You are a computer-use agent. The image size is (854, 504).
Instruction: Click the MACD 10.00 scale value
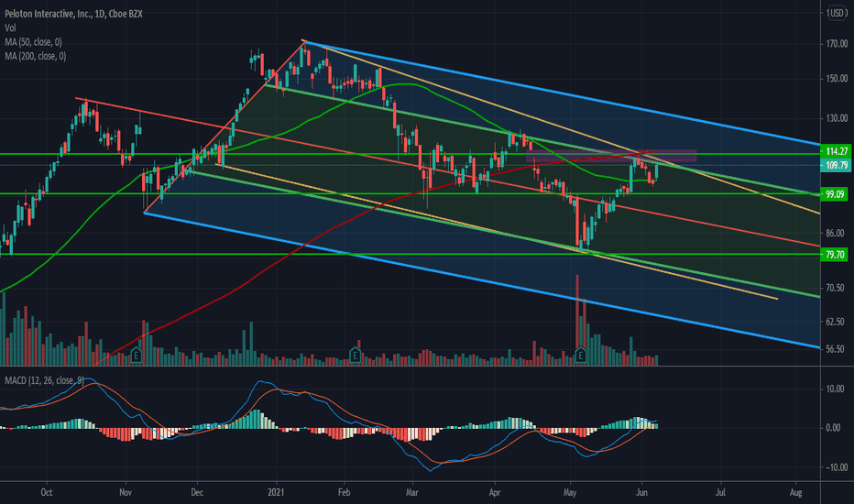[x=835, y=389]
